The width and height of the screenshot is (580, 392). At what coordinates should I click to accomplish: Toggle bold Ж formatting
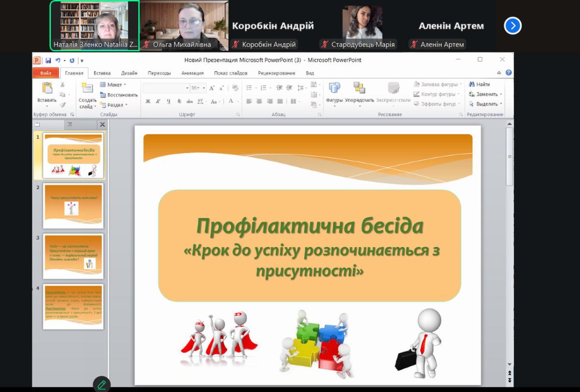click(x=148, y=102)
